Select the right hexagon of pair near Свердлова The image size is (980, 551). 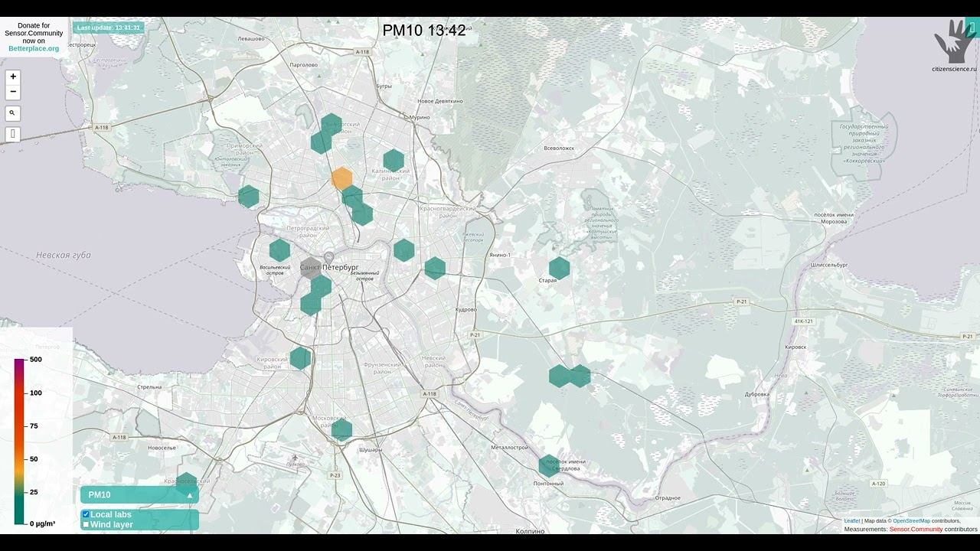580,376
